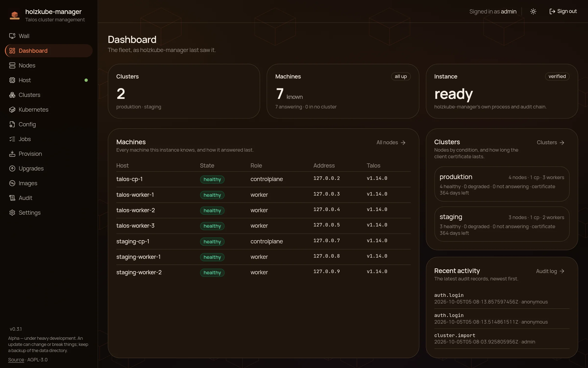Click host name talos-worker-3

[x=135, y=226]
